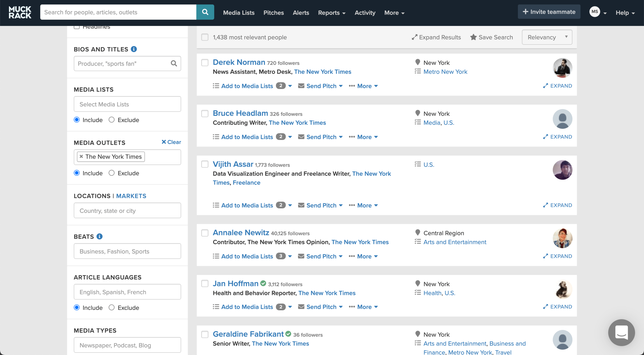Tick the select-all results checkbox
The image size is (644, 355).
(x=205, y=37)
